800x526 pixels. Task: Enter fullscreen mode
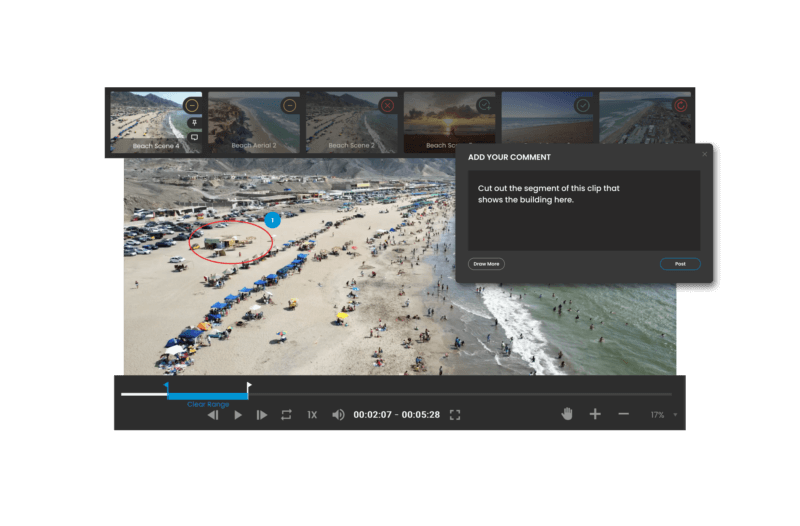[x=455, y=415]
